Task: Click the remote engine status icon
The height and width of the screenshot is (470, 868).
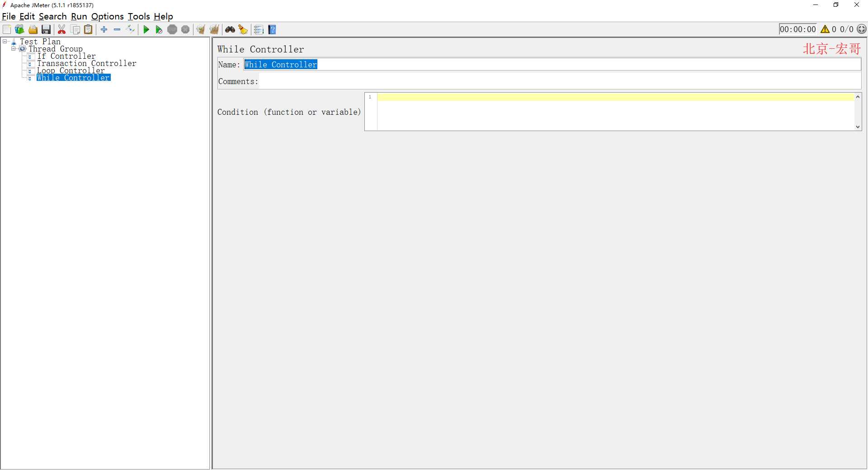Action: coord(862,29)
